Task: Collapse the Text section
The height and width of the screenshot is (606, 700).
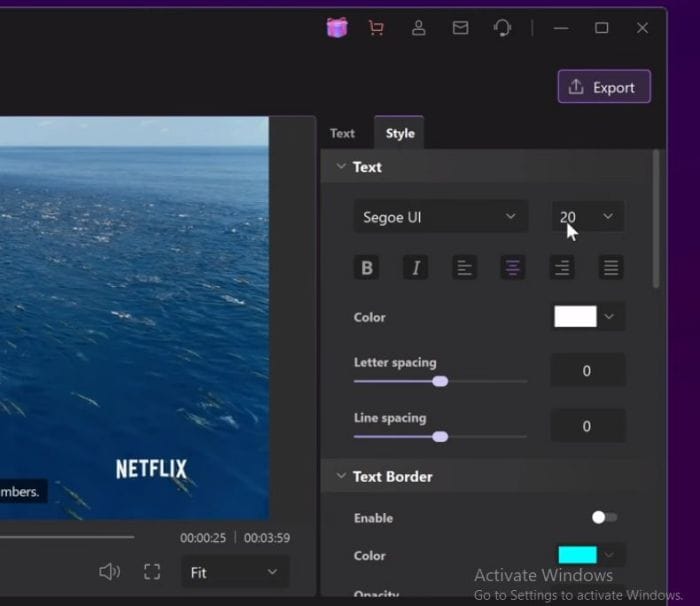Action: 341,167
